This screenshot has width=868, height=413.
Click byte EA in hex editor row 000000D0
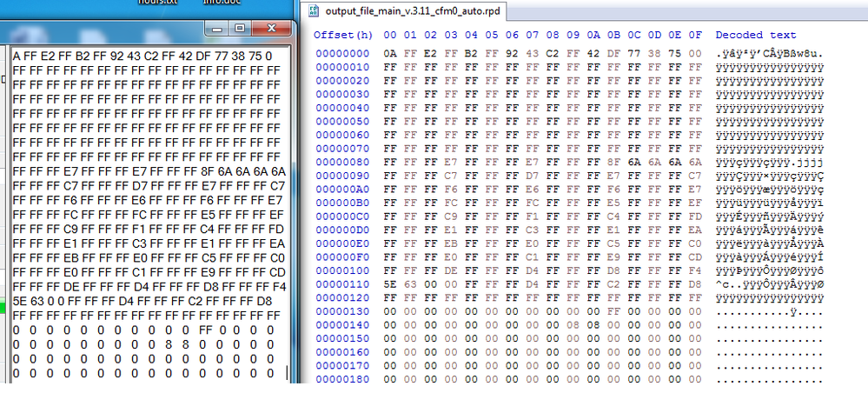695,230
